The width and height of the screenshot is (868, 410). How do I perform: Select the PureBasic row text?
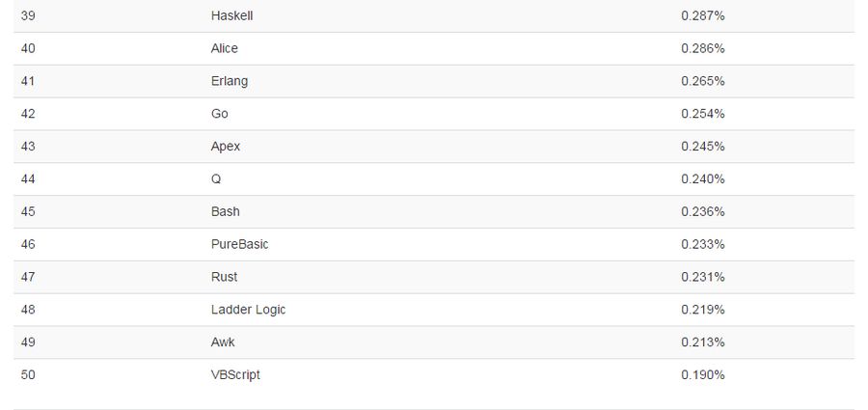pos(240,244)
